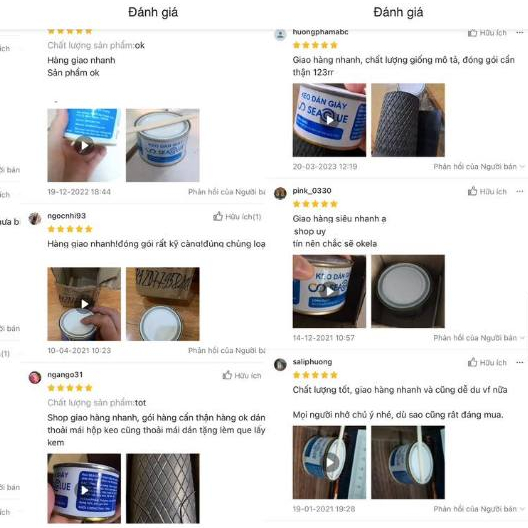Open the three-dot menu on huongphamabc's review

click(520, 33)
